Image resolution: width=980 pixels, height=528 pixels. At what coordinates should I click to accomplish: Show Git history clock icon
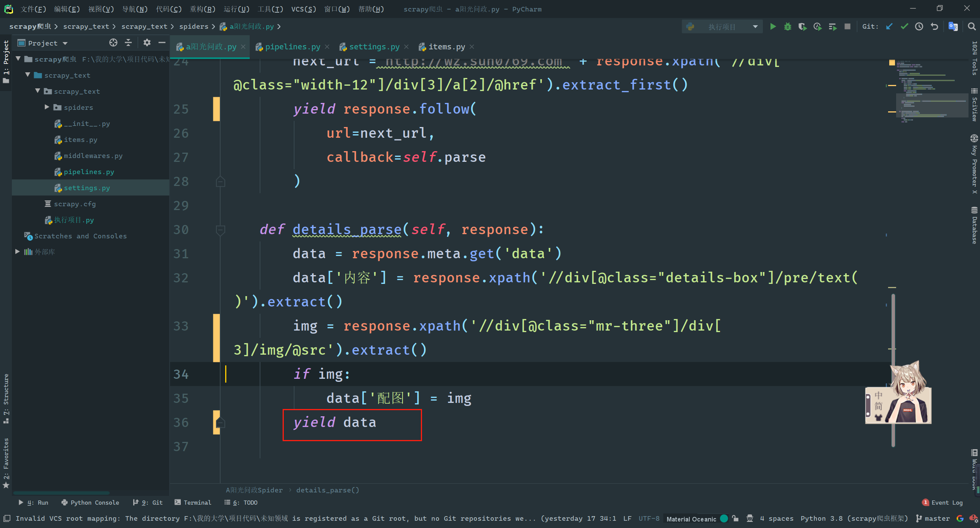click(919, 26)
